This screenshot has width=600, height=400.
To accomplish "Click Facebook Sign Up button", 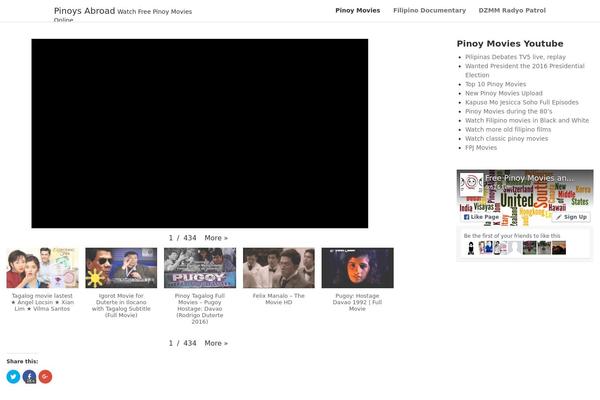I will (x=571, y=217).
